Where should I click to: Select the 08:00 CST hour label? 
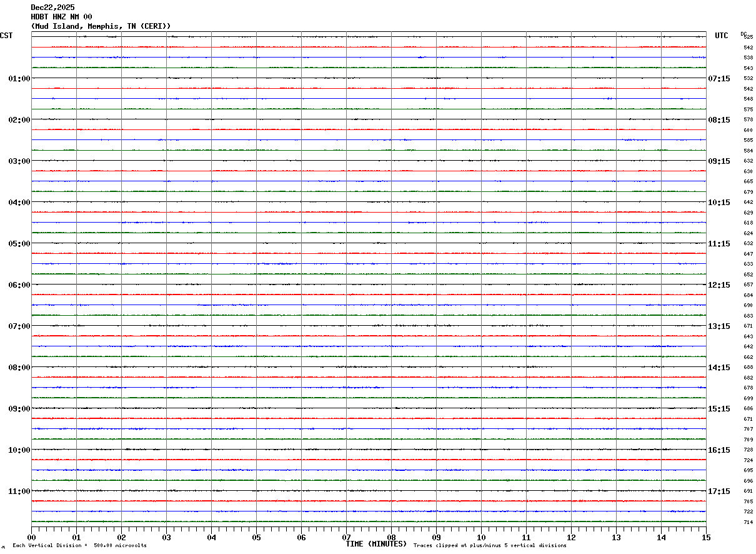coord(19,368)
